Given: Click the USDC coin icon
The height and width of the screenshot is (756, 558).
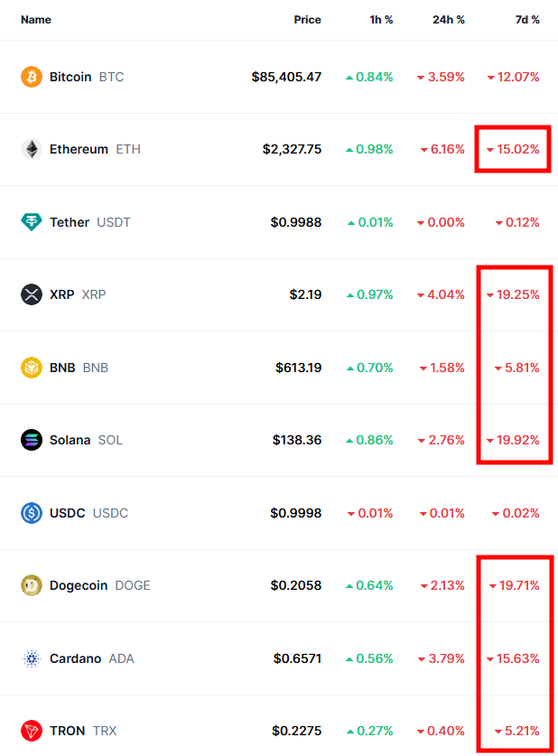Looking at the screenshot, I should click(x=32, y=513).
